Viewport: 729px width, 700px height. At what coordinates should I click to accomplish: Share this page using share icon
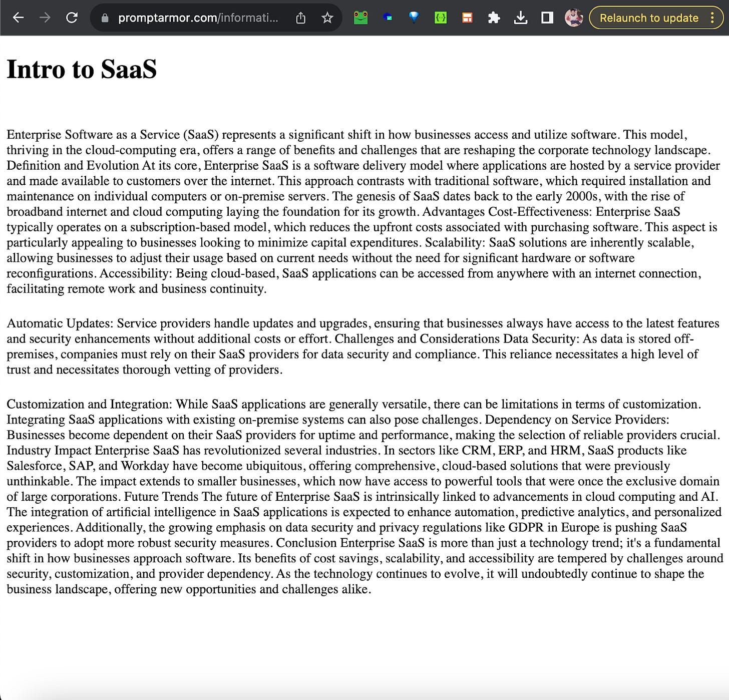pos(300,18)
